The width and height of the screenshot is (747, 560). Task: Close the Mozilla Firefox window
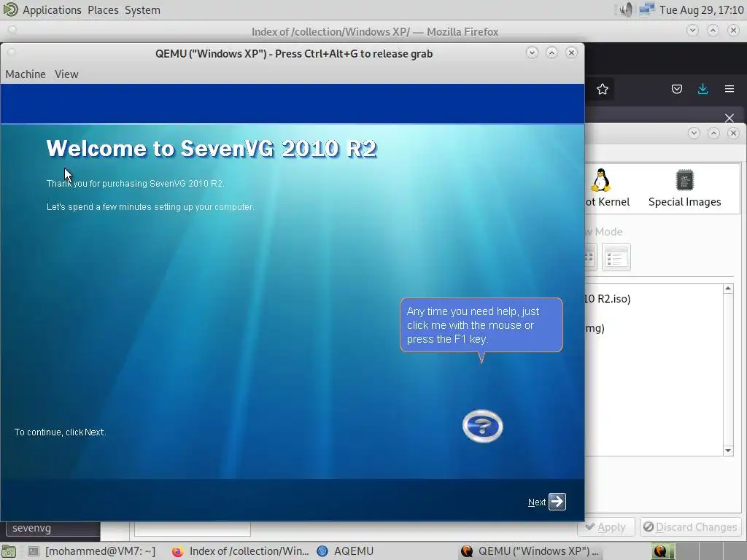[733, 31]
